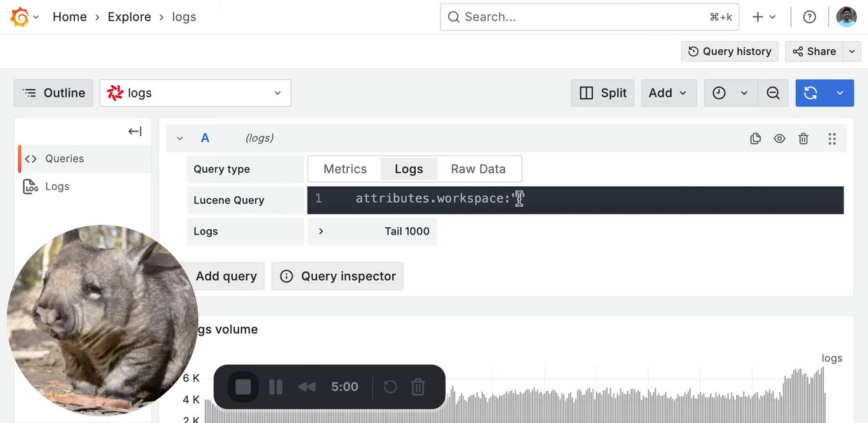868x423 pixels.
Task: Collapse query row A
Action: pyautogui.click(x=180, y=138)
